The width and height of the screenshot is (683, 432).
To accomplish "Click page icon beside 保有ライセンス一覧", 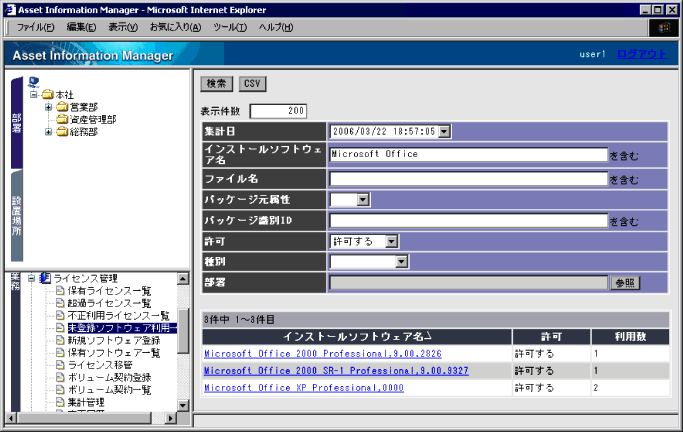I will (x=60, y=290).
